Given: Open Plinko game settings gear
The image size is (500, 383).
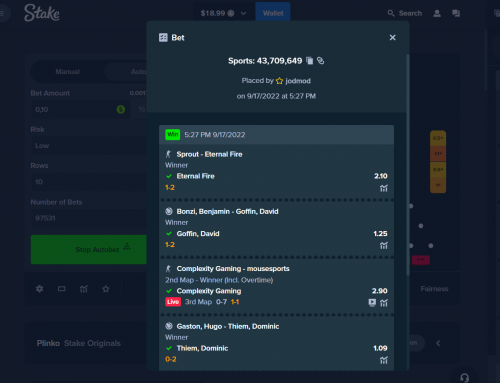Looking at the screenshot, I should pyautogui.click(x=39, y=289).
